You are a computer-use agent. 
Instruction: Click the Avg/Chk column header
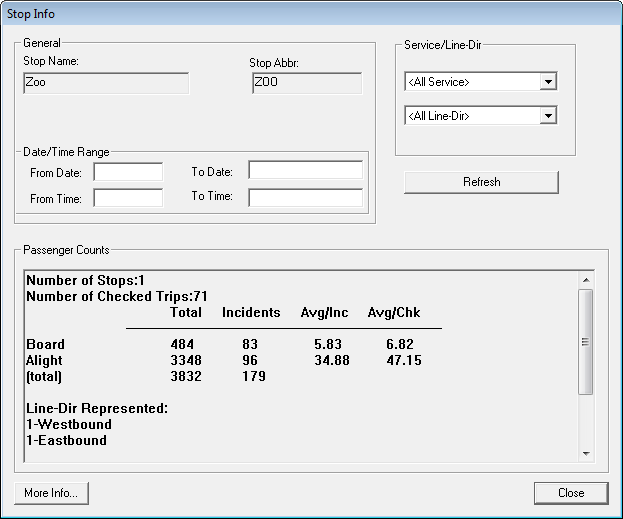394,312
